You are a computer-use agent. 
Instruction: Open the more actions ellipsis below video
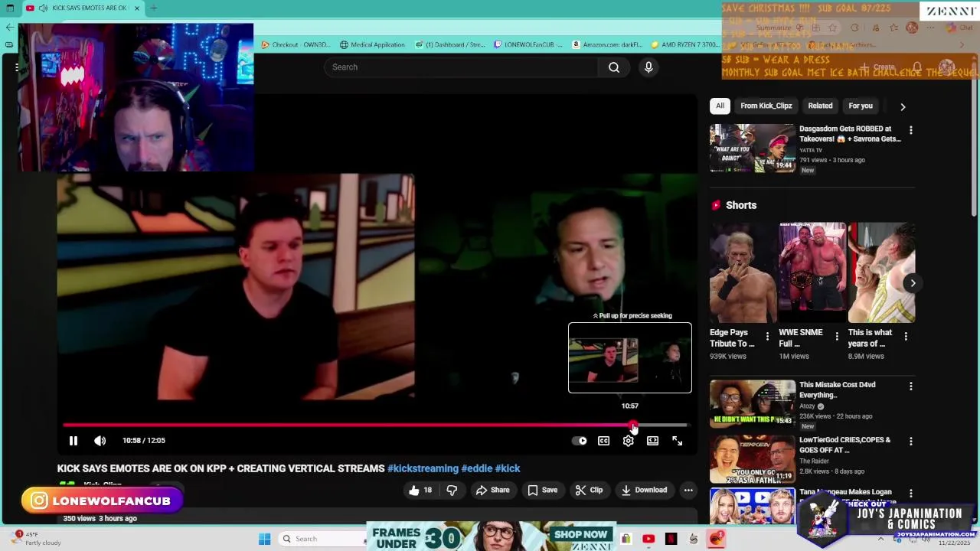coord(688,490)
